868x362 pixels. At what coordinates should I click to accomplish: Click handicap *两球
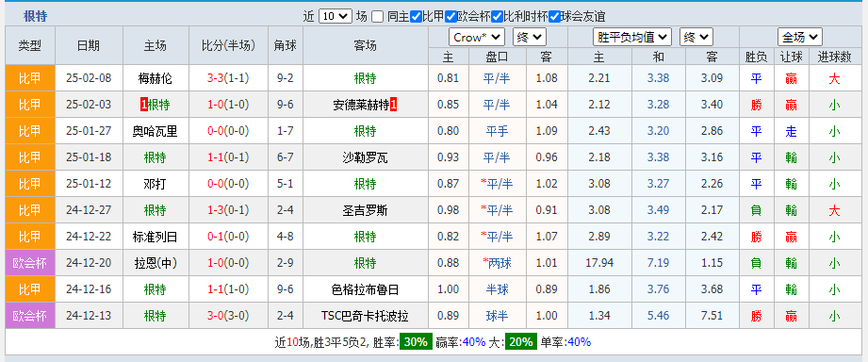tap(497, 263)
